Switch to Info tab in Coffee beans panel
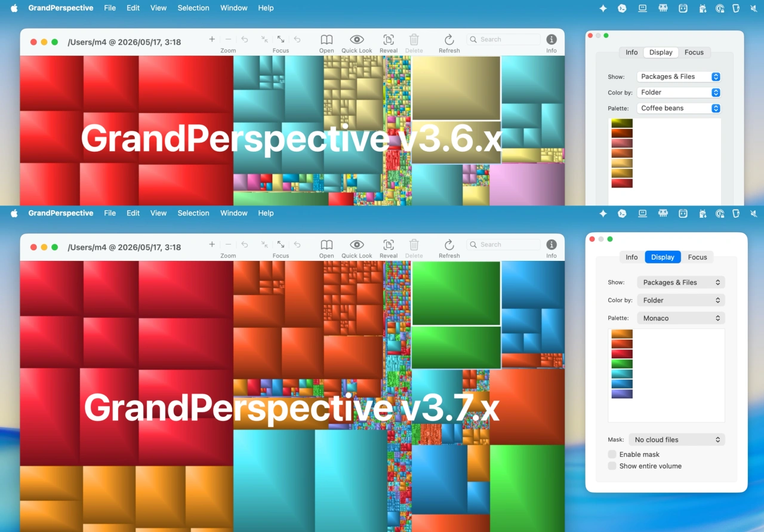Image resolution: width=764 pixels, height=532 pixels. [x=631, y=53]
